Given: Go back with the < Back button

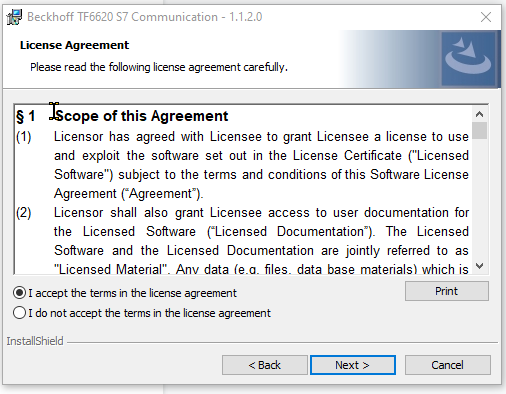Looking at the screenshot, I should point(265,365).
